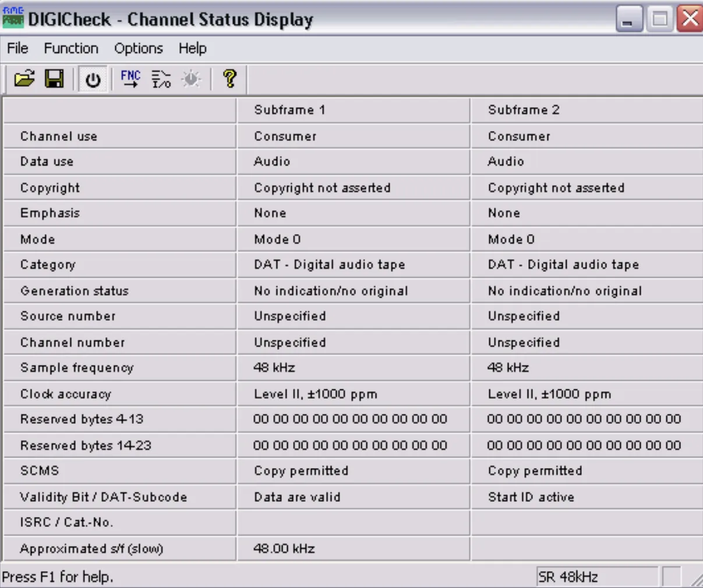Click the Sample frequency row label
Screen dimensions: 703x588
pos(77,368)
